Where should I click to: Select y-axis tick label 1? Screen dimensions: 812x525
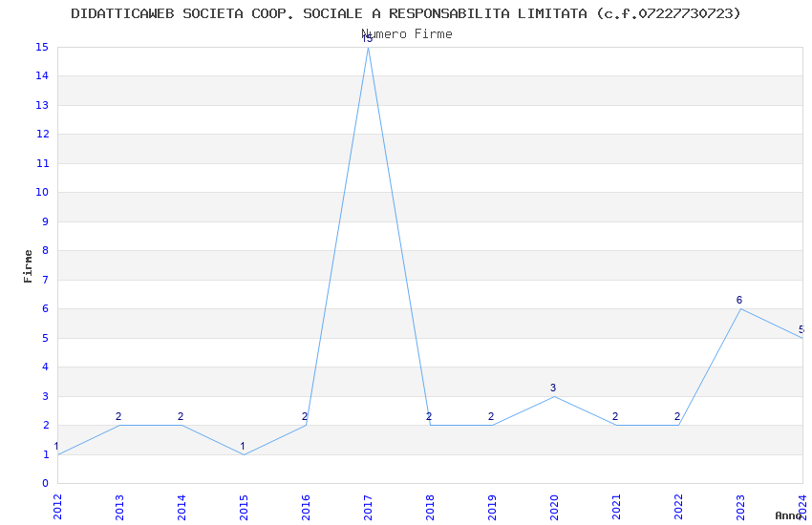tap(46, 454)
